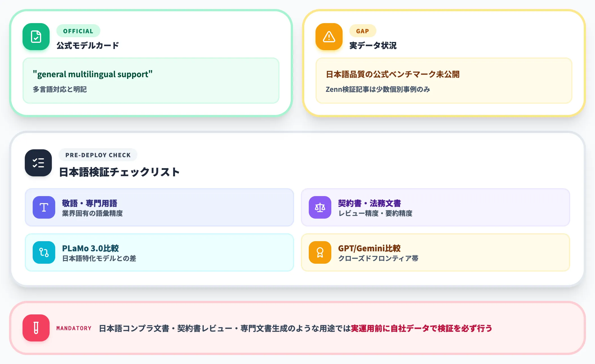The width and height of the screenshot is (595, 364).
Task: Select the 契約書・法務文書 title
Action: 370,203
